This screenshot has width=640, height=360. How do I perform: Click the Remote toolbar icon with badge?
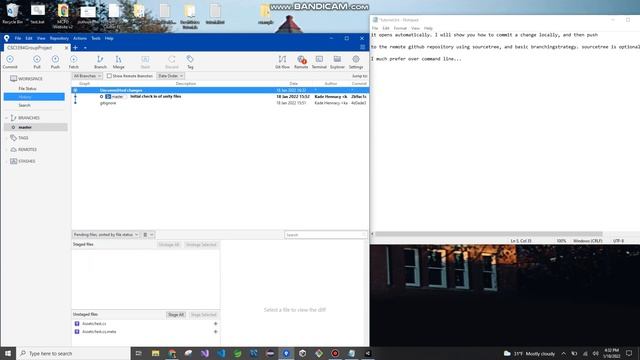(301, 62)
